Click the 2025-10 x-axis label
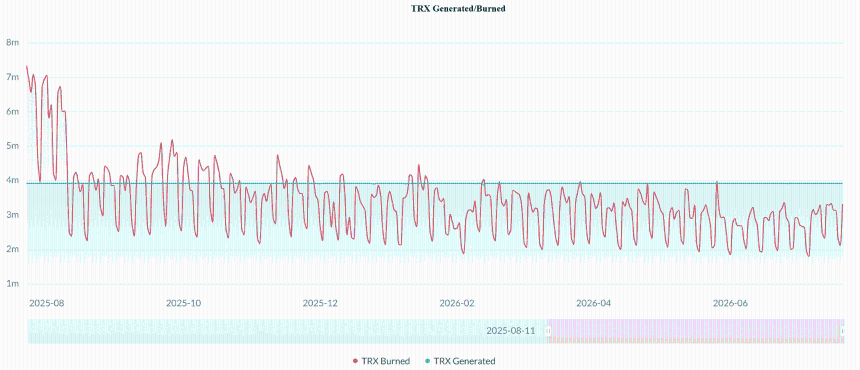The height and width of the screenshot is (370, 860). (184, 303)
